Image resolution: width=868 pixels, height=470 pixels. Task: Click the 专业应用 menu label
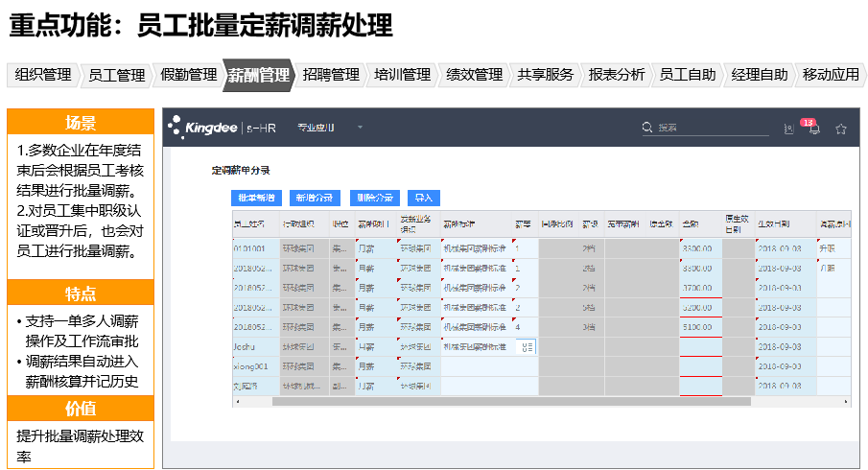point(316,128)
